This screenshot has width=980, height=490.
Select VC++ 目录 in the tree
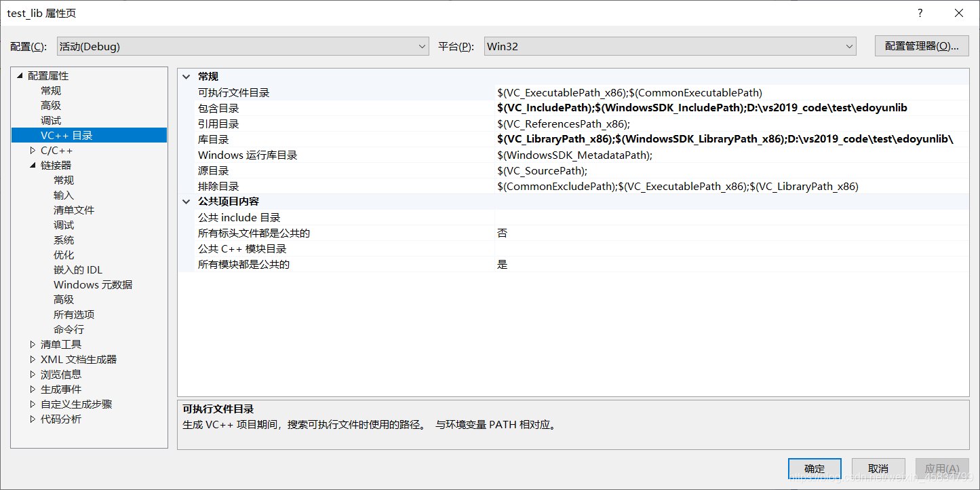(66, 136)
